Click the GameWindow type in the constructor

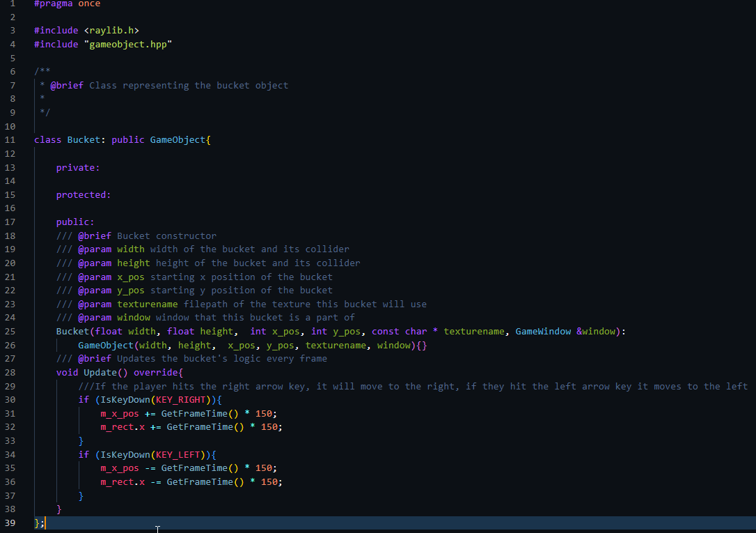(x=543, y=332)
